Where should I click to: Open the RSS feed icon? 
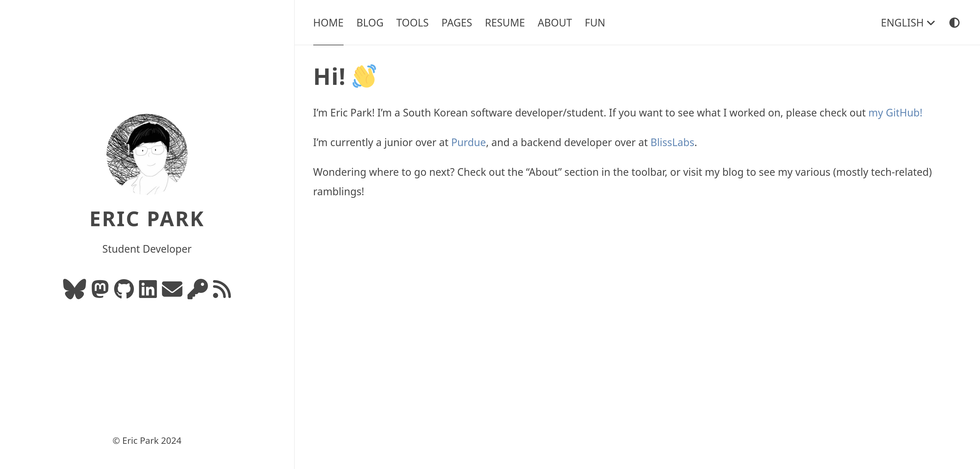(x=222, y=289)
